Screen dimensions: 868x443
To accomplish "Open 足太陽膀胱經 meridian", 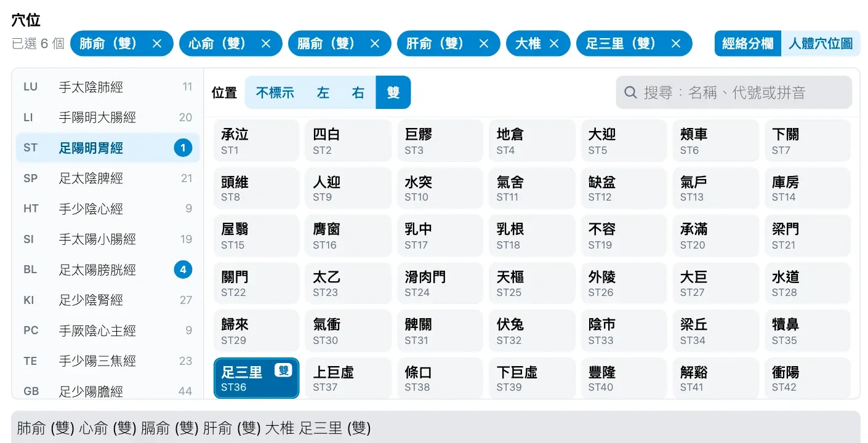I will click(x=108, y=269).
